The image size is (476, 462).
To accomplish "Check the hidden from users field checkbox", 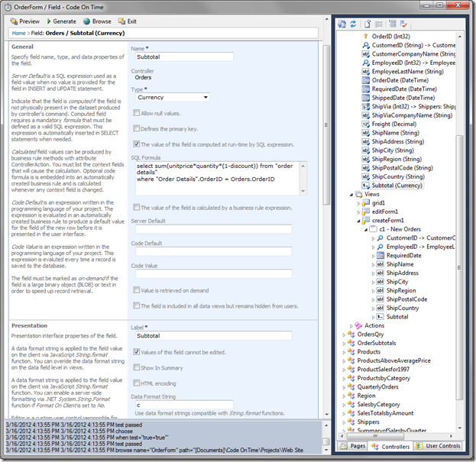I will pos(136,305).
